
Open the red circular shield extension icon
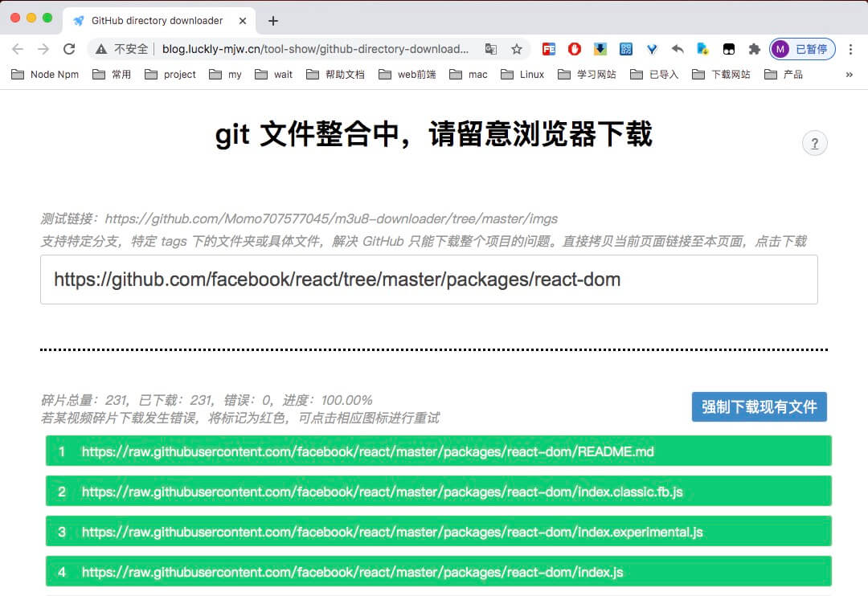click(575, 49)
